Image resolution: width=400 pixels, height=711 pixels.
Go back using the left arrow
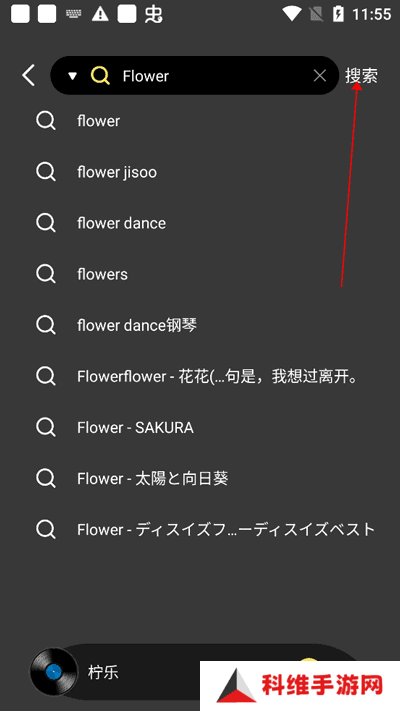pos(29,75)
